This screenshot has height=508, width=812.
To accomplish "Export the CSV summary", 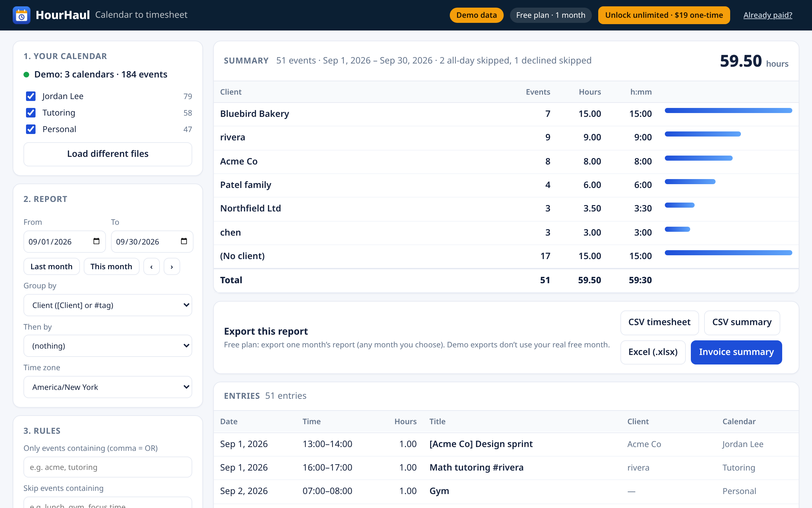I will coord(742,322).
